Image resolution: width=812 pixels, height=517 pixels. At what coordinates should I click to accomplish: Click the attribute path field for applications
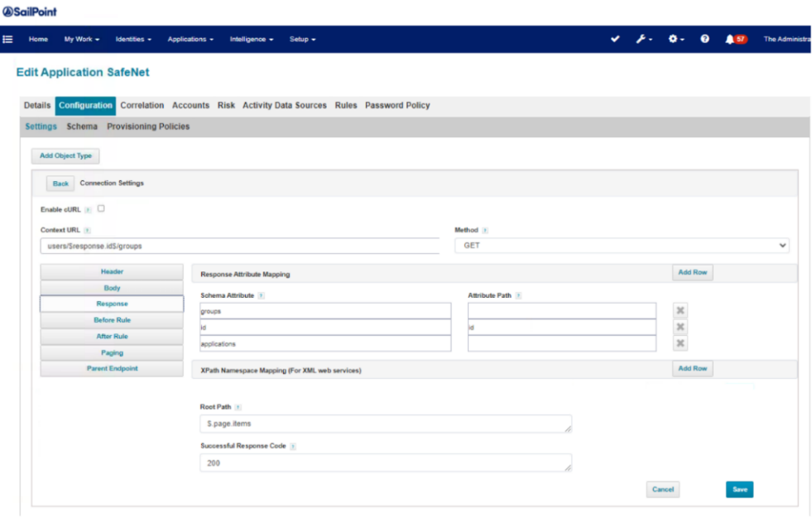tap(562, 343)
